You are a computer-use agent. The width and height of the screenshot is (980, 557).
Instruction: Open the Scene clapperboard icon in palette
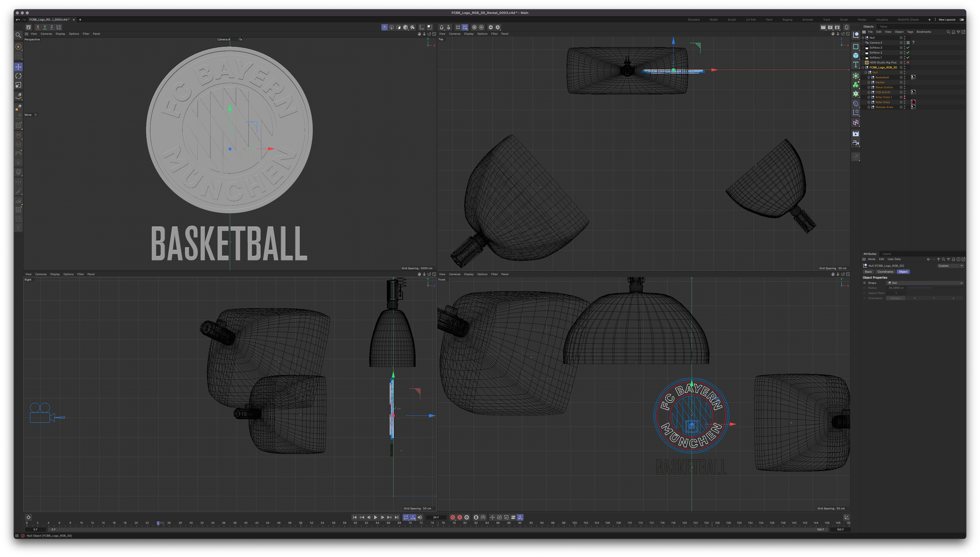click(856, 133)
